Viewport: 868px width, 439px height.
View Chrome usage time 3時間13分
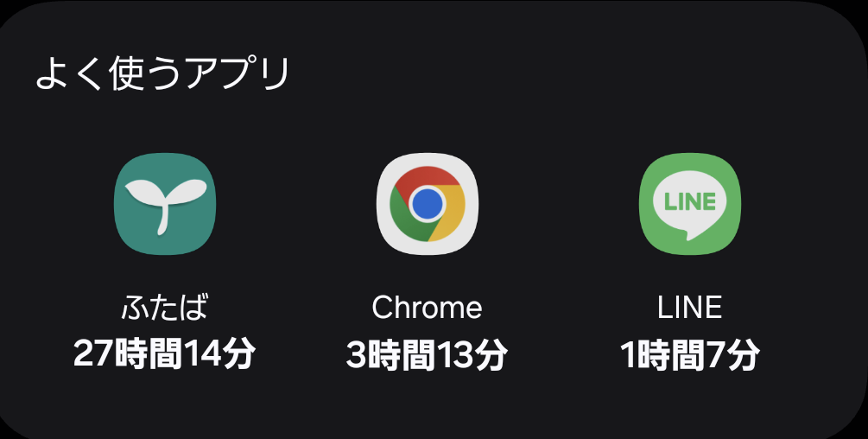coord(427,353)
